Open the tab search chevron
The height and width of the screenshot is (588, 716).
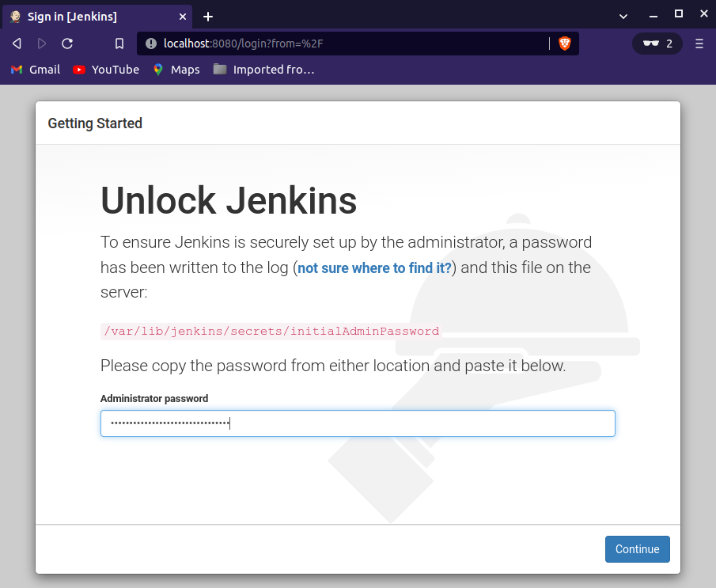(x=623, y=17)
